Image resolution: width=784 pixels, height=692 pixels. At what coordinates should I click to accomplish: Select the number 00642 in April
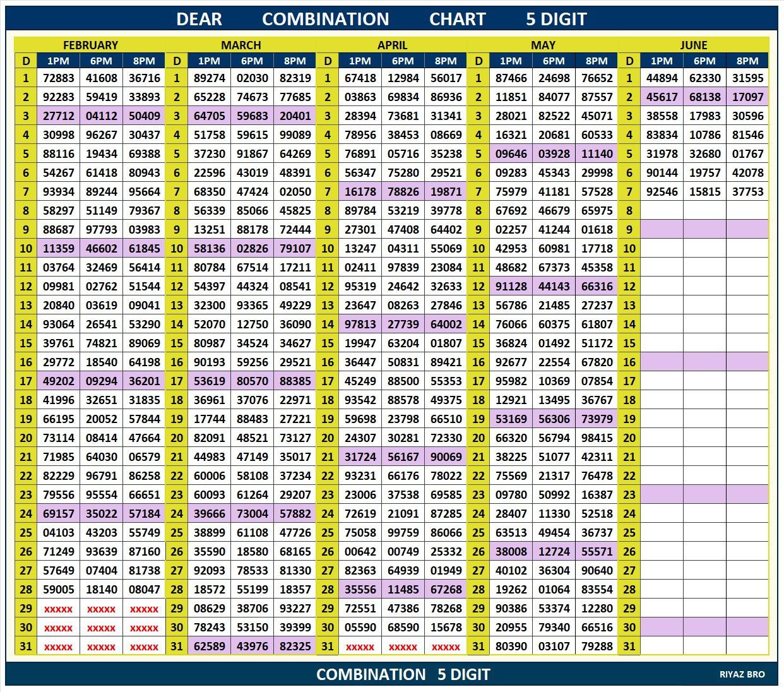360,552
